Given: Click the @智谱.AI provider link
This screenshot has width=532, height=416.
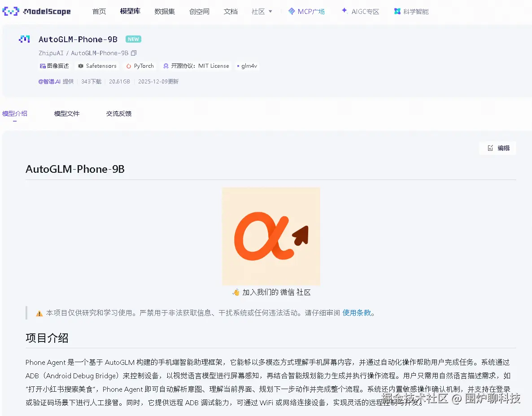Looking at the screenshot, I should (51, 81).
